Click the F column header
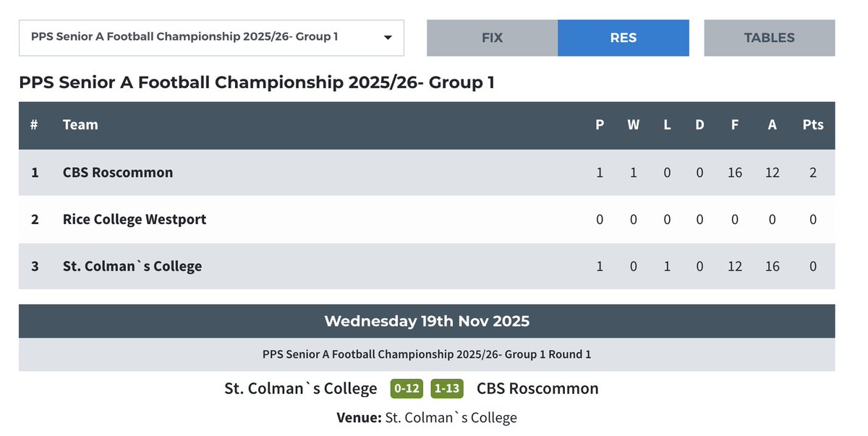Viewport: 868px width, 436px height. pos(734,125)
